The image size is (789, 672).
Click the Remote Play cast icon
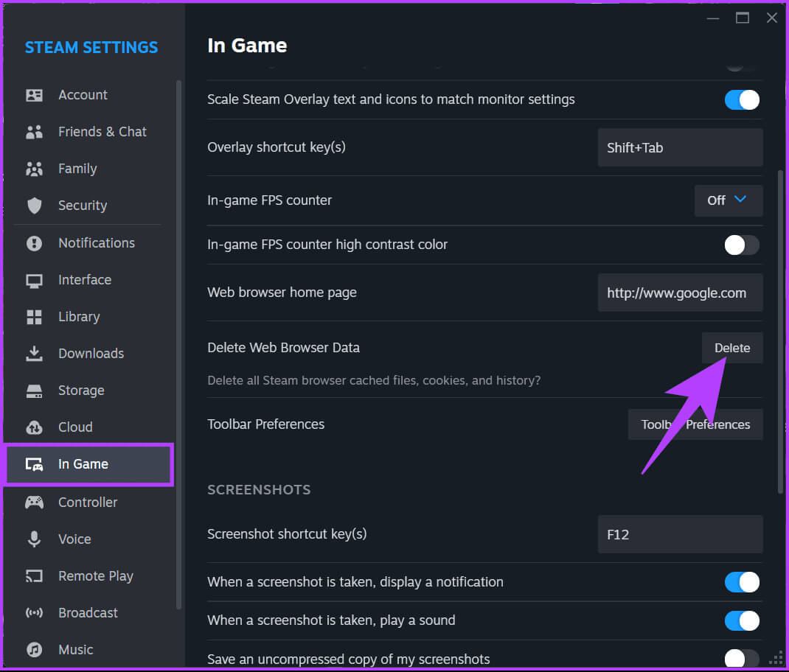point(34,576)
